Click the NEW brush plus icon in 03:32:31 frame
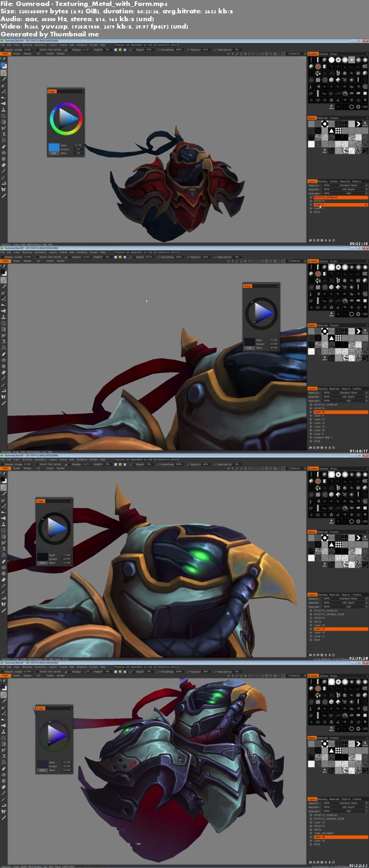 331,728
